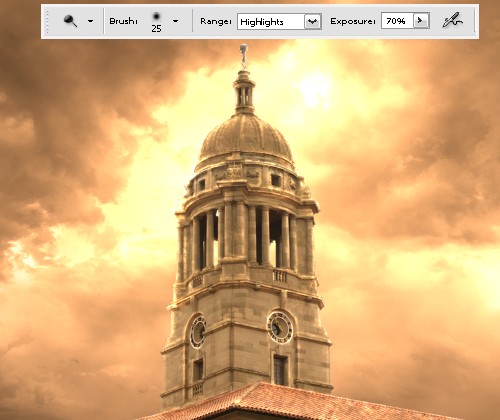Enable the airbrush icon

coord(452,20)
